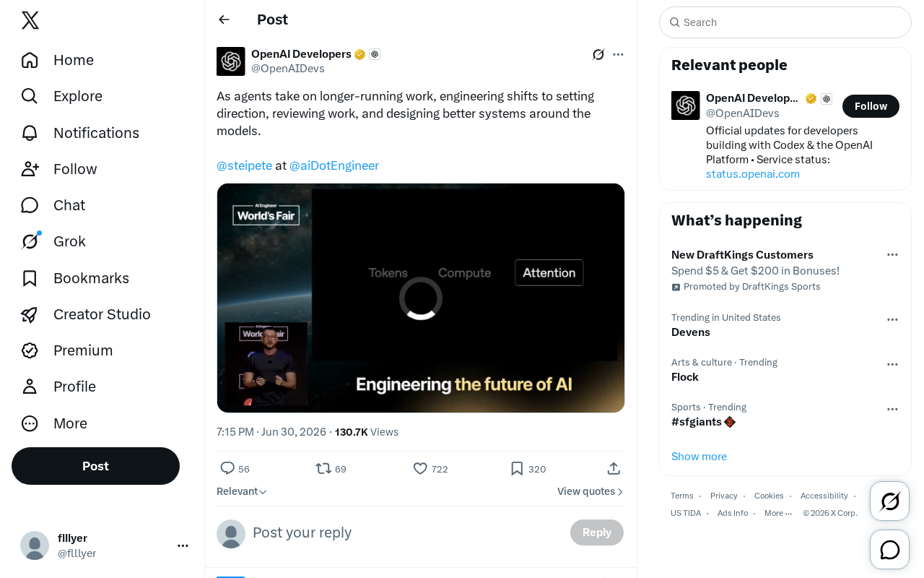Viewport: 924px width, 578px height.
Task: Click the X logo icon
Action: [30, 20]
